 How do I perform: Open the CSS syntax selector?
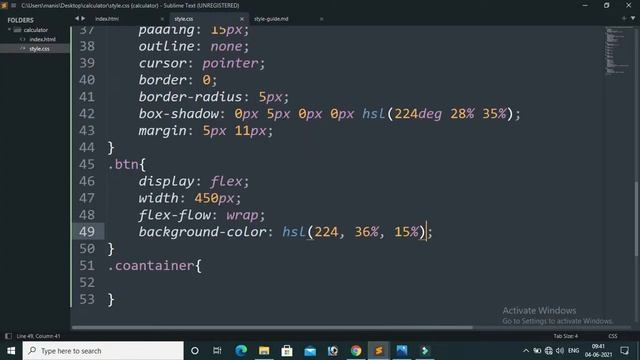[613, 336]
